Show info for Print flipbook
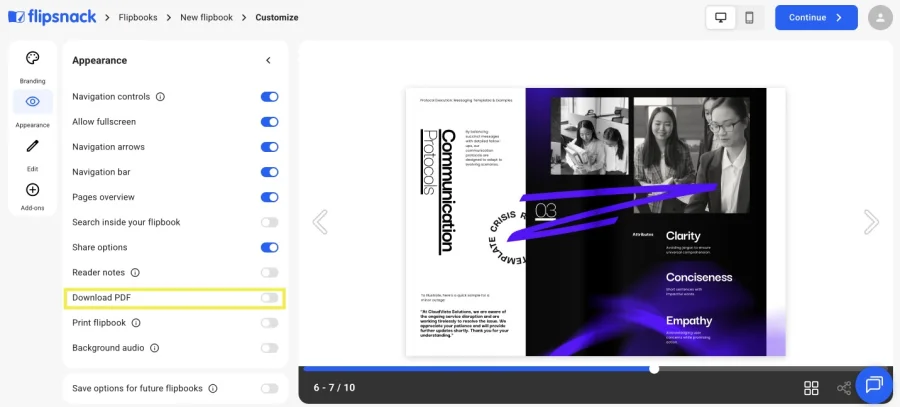900x407 pixels. (135, 323)
